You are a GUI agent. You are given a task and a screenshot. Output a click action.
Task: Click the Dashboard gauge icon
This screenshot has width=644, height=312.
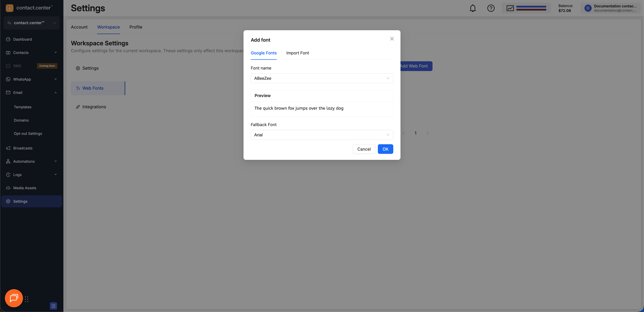tap(8, 39)
